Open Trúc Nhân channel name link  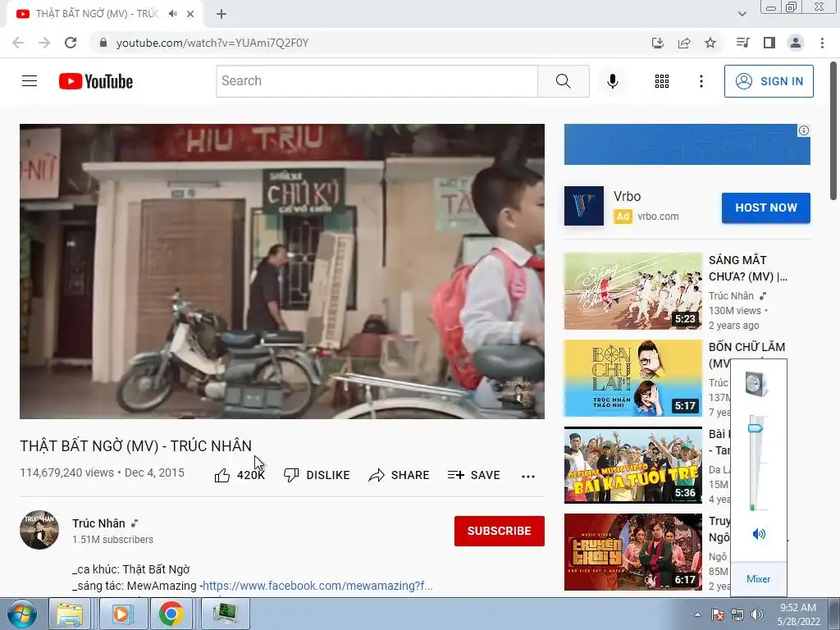[98, 523]
